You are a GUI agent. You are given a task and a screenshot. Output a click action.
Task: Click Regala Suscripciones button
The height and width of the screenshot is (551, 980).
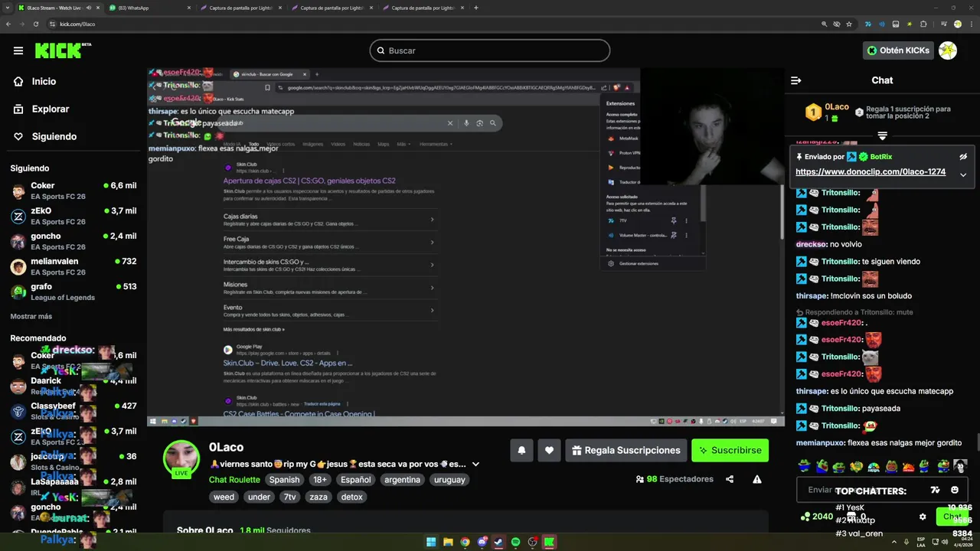626,451
